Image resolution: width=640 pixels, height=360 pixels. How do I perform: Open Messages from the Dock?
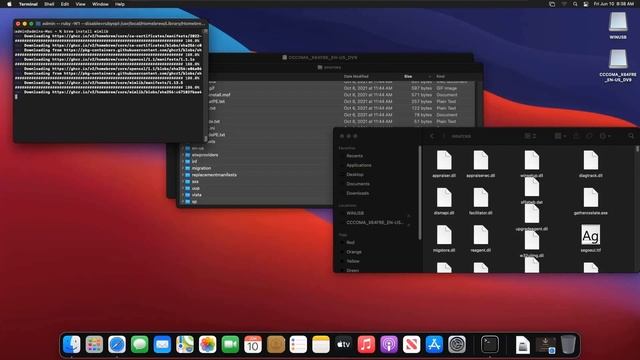(x=140, y=344)
